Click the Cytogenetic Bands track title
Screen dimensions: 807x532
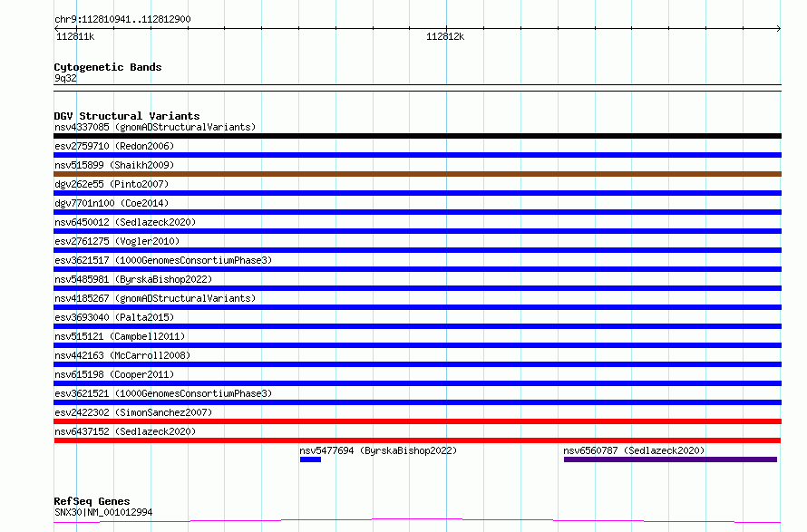(x=108, y=67)
